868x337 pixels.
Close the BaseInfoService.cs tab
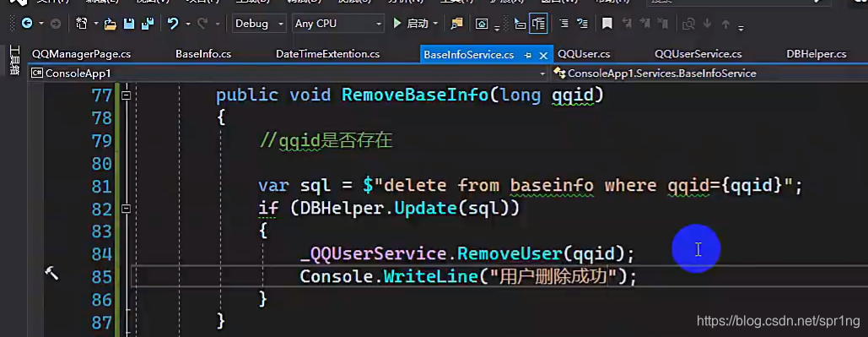click(543, 56)
